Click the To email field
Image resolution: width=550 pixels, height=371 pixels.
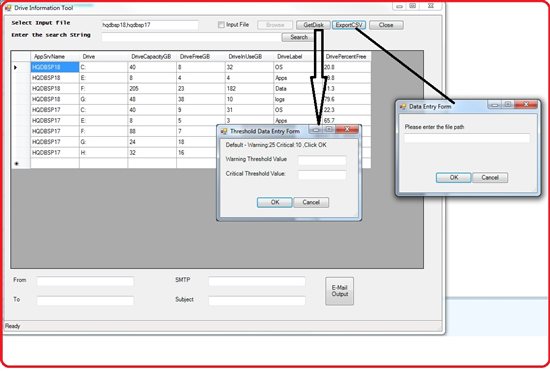point(85,301)
